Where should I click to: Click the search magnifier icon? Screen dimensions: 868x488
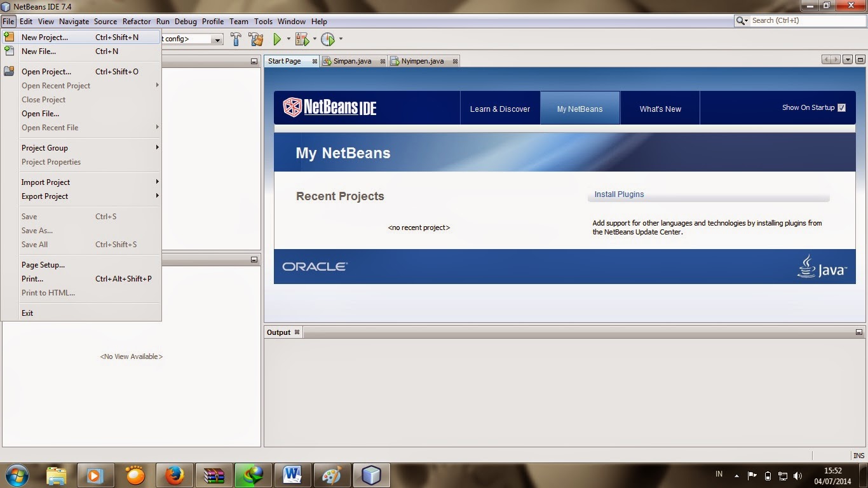[x=742, y=21]
